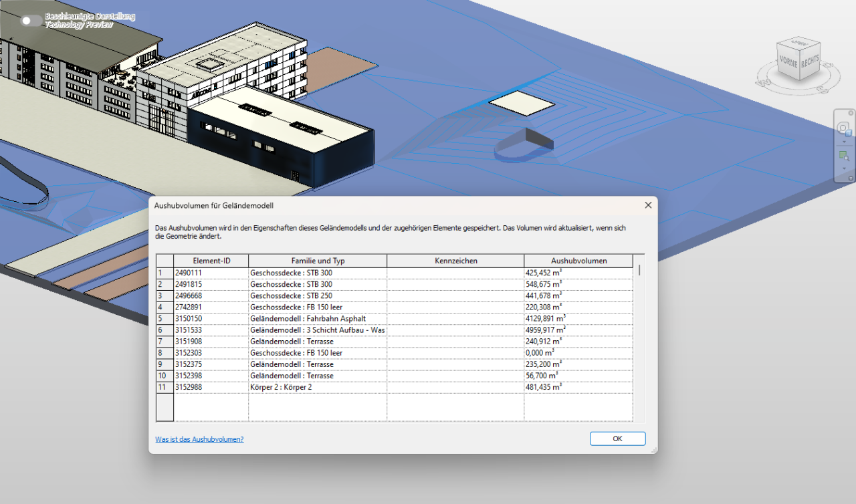The image size is (856, 504).
Task: Open the SteeringWheels dropdown arrow
Action: click(x=844, y=142)
